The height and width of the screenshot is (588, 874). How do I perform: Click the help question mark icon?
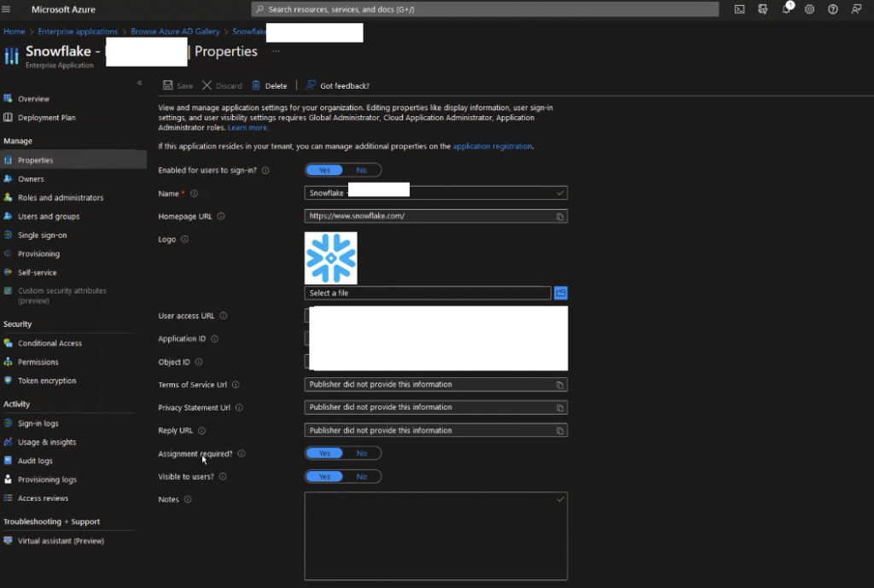tap(832, 9)
